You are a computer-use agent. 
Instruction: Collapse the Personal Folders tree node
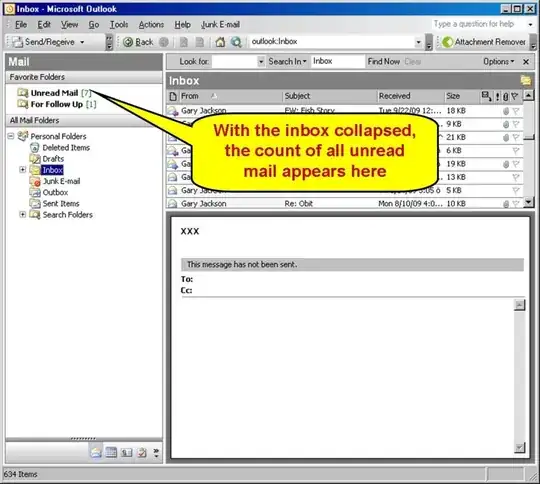pyautogui.click(x=11, y=136)
